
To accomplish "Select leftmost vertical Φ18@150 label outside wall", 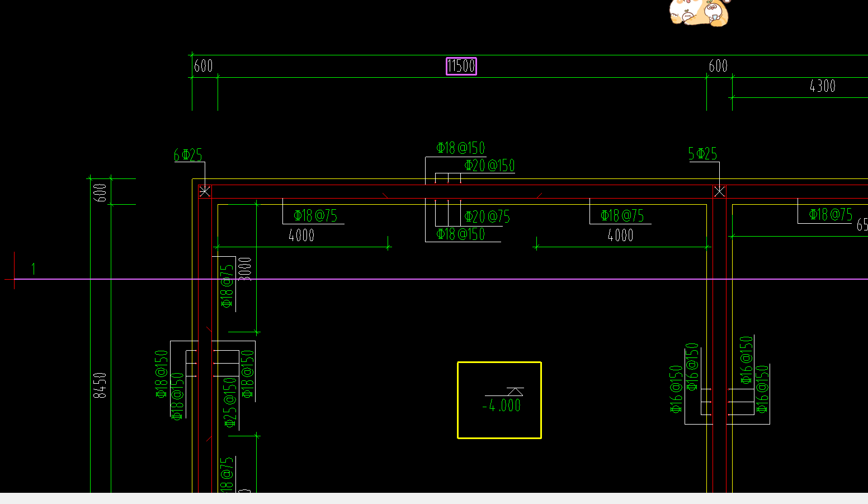I will click(x=162, y=374).
